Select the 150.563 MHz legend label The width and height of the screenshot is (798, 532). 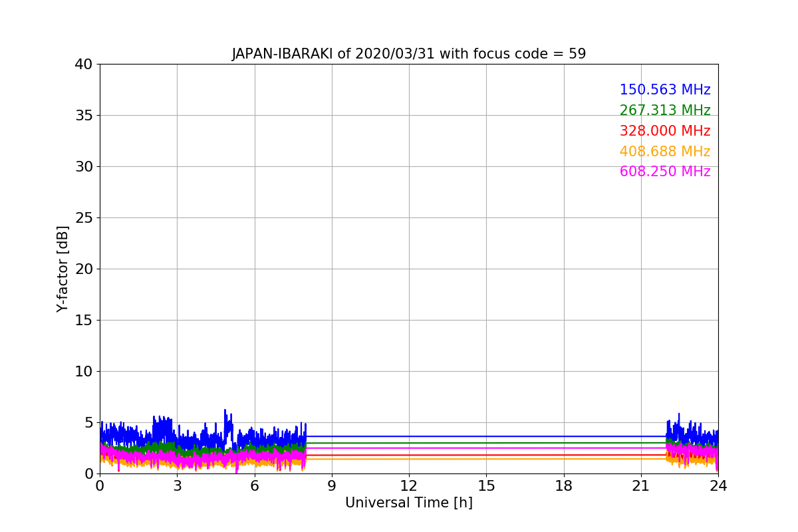pos(665,90)
